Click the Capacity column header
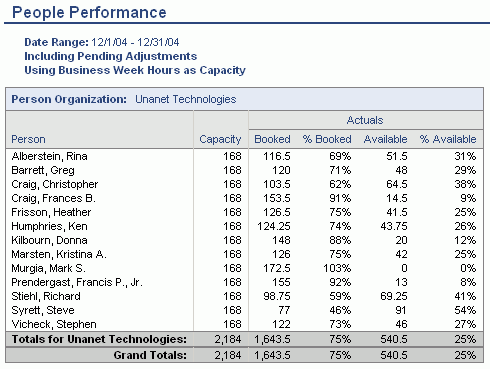The width and height of the screenshot is (490, 369). tap(220, 139)
